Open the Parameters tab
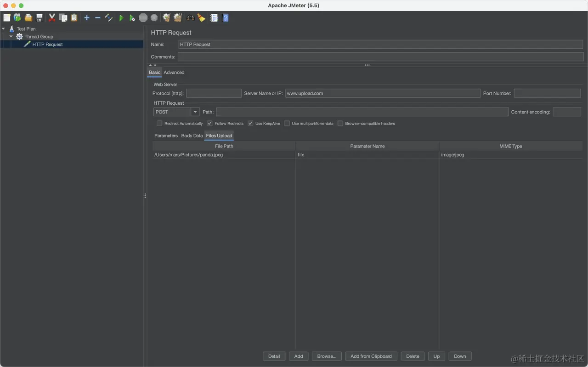Viewport: 588px width, 367px height. 166,136
